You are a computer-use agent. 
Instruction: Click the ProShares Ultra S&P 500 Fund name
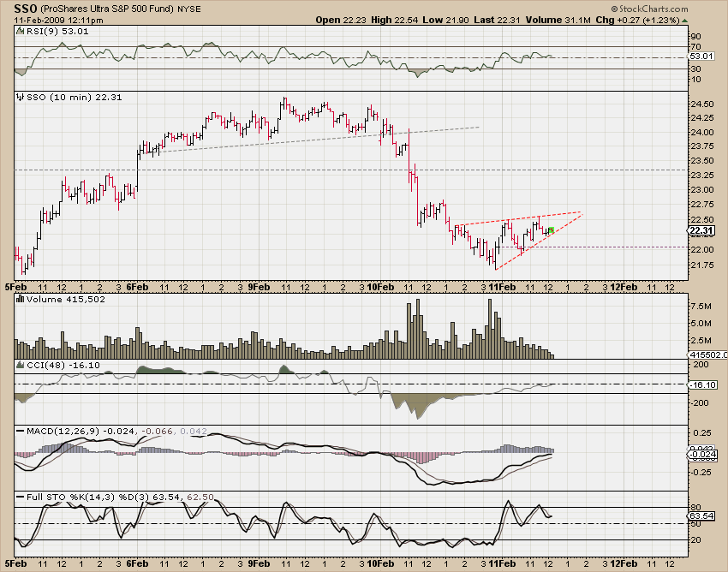pyautogui.click(x=107, y=9)
